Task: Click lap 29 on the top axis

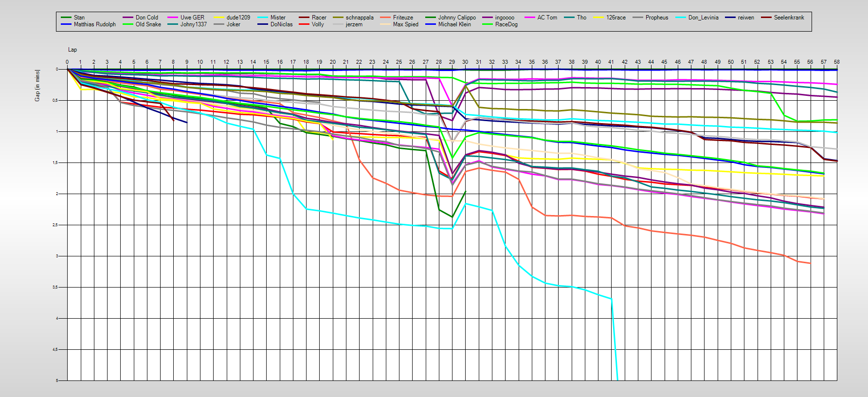Action: click(x=452, y=62)
